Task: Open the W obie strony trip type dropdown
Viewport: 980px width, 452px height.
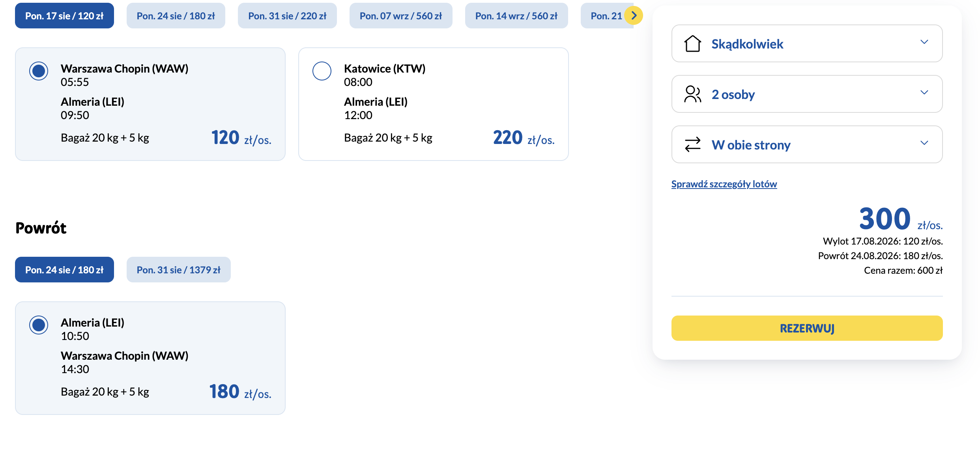Action: tap(807, 144)
